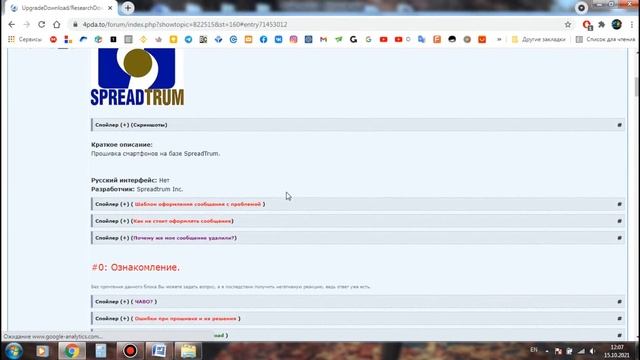This screenshot has height=360, width=640.
Task: Click the heading #0: Ознакомление.
Action: (x=136, y=267)
